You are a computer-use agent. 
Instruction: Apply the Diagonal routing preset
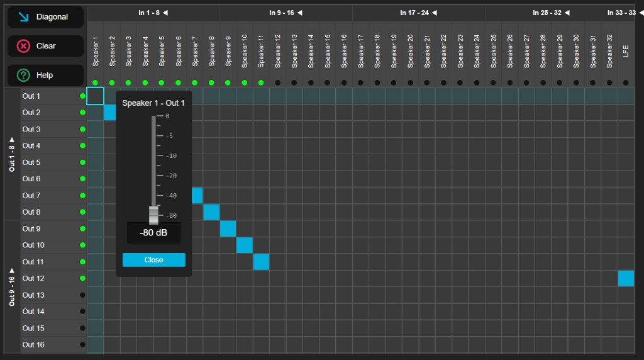point(45,17)
